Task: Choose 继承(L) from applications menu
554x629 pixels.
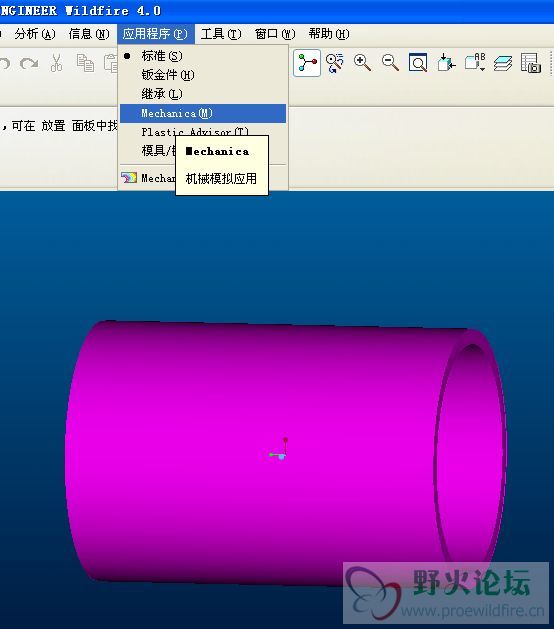Action: click(x=203, y=94)
